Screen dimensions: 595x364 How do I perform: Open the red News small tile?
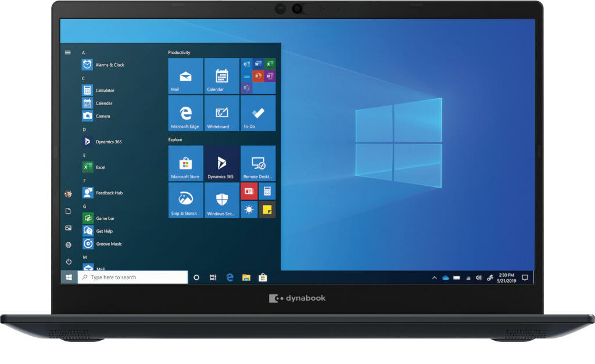pyautogui.click(x=249, y=191)
